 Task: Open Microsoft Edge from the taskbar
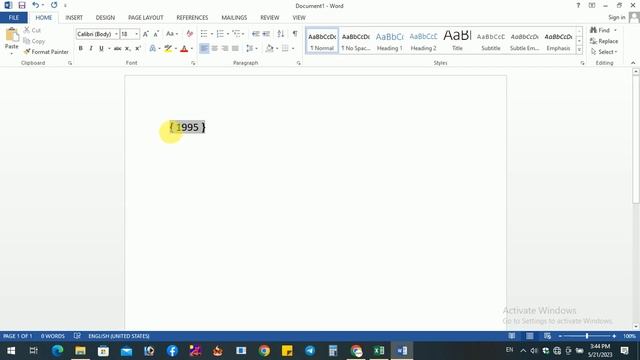[x=57, y=351]
